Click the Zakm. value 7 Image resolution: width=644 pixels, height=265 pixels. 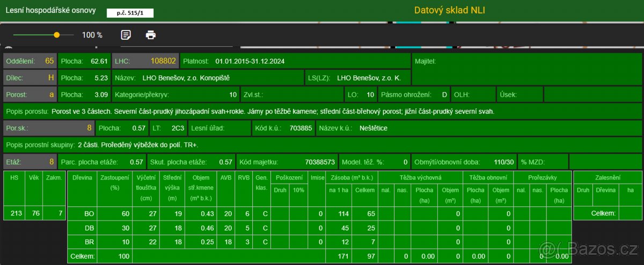54,213
